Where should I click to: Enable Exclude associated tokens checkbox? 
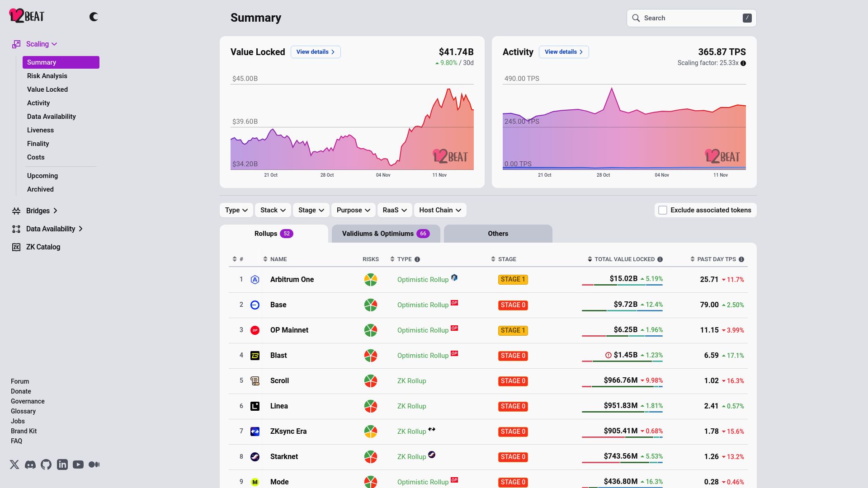(x=663, y=210)
